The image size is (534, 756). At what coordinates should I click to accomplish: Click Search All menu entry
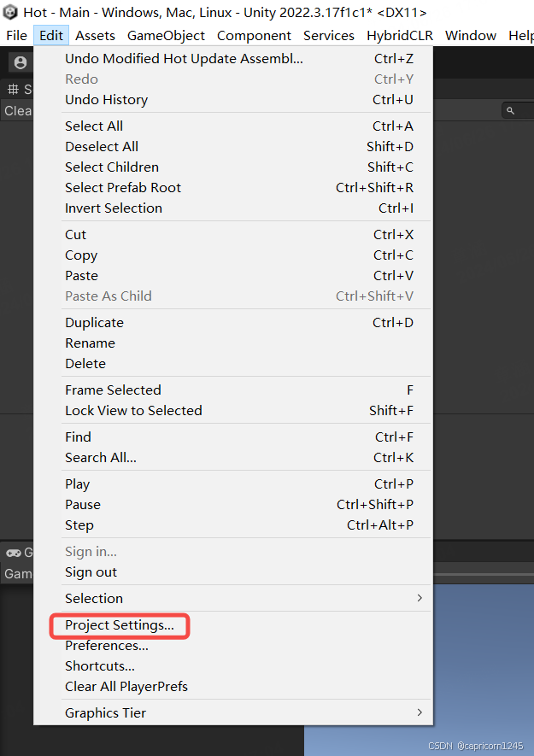click(x=101, y=458)
